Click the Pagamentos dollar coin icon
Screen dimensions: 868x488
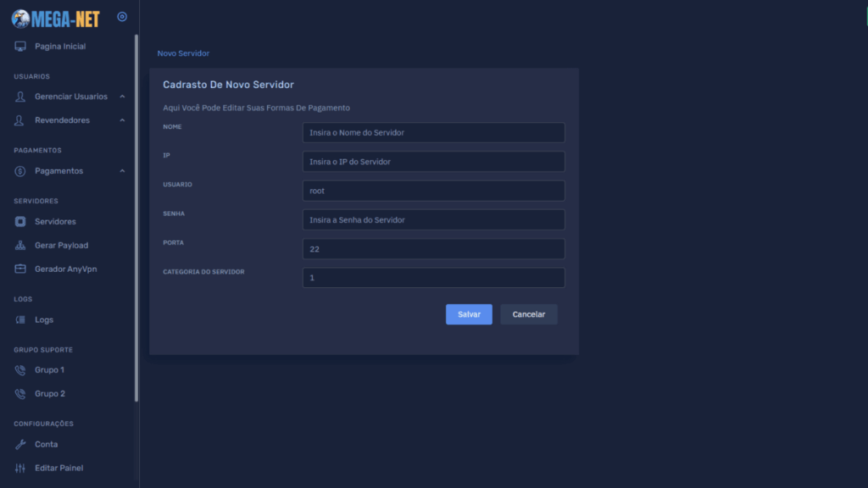pyautogui.click(x=20, y=171)
